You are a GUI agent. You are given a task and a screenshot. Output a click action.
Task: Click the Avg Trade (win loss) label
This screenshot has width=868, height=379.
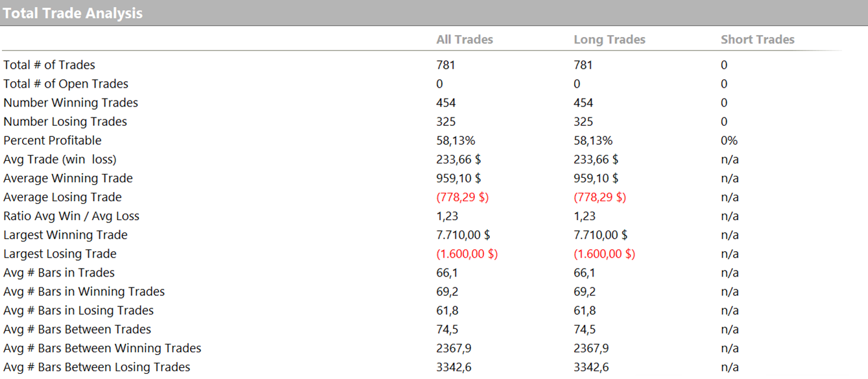60,159
